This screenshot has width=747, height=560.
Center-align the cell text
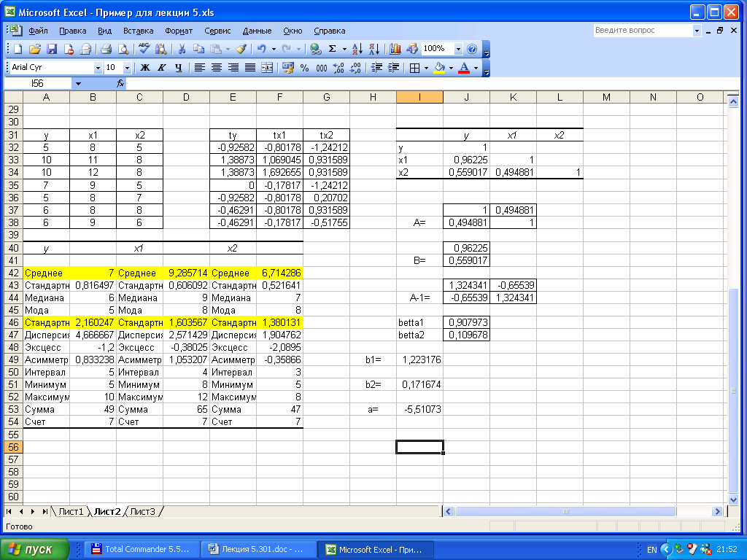coord(216,68)
